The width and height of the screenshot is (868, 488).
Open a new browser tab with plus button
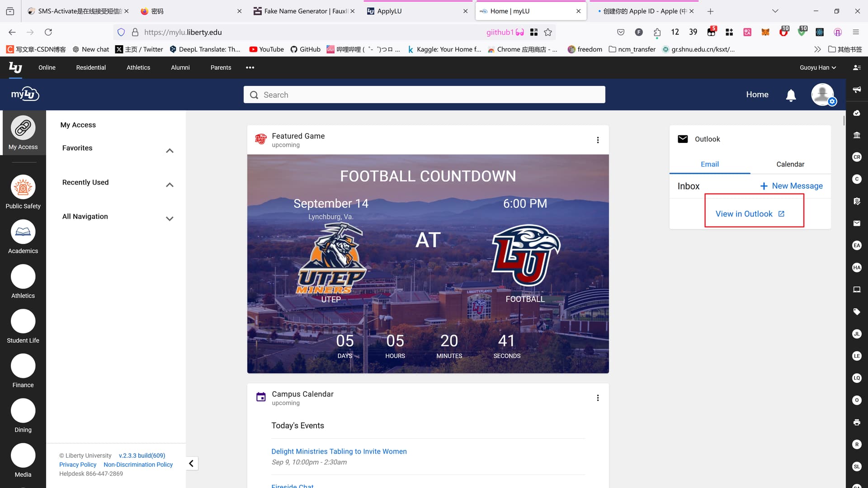tap(710, 11)
